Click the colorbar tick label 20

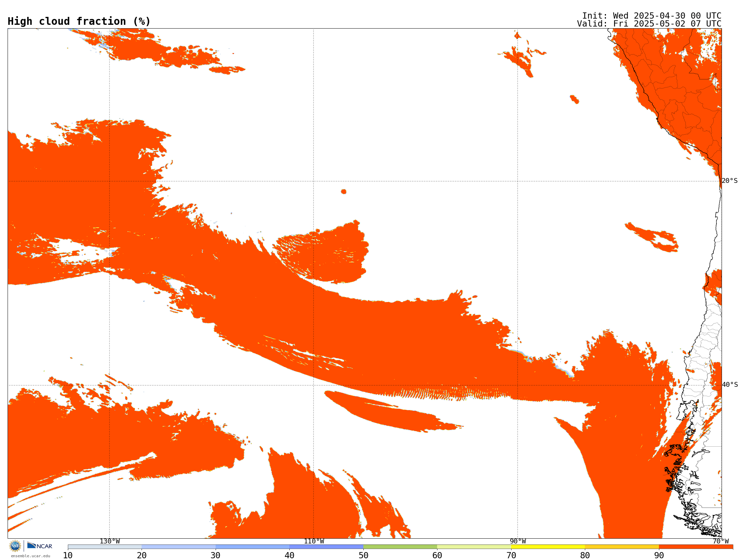coord(142,556)
